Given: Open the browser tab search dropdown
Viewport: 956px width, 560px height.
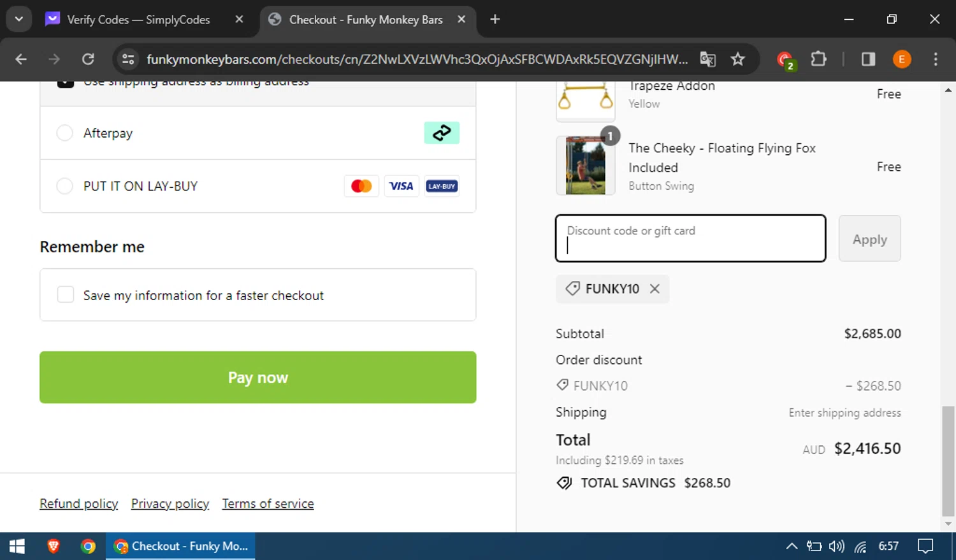Looking at the screenshot, I should coord(19,19).
